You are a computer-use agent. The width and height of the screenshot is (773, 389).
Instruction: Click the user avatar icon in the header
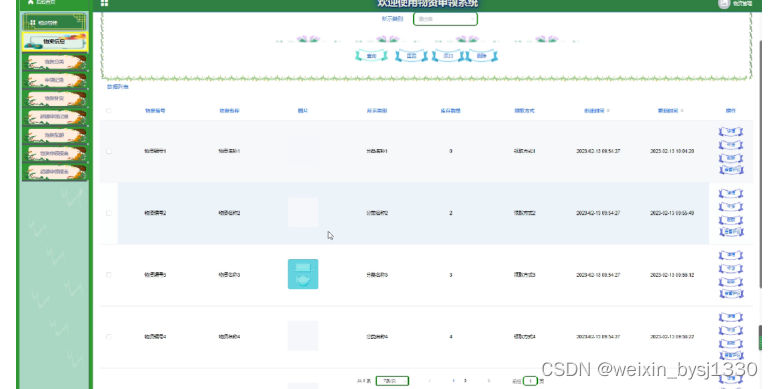coord(723,3)
